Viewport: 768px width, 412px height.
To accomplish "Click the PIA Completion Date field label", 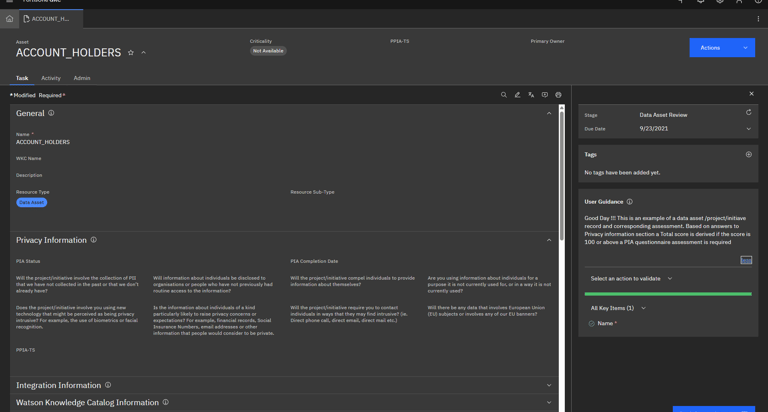I will 314,261.
